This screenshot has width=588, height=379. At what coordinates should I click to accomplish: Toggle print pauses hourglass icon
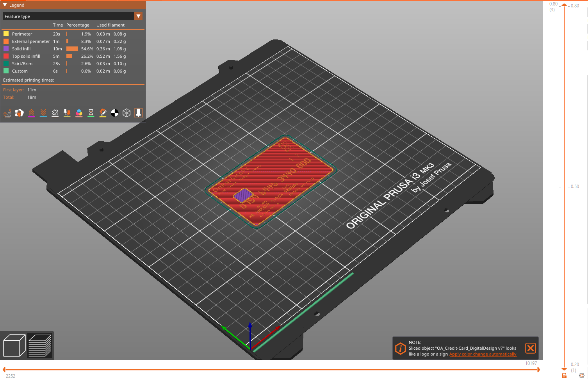[x=91, y=113]
